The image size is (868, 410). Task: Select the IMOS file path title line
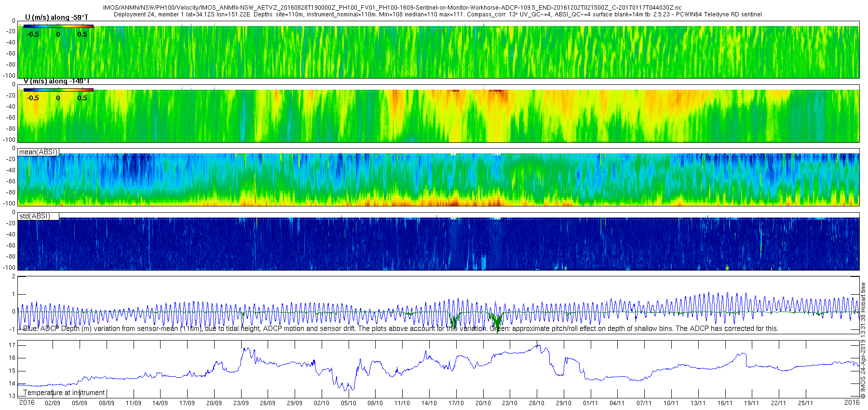point(393,8)
